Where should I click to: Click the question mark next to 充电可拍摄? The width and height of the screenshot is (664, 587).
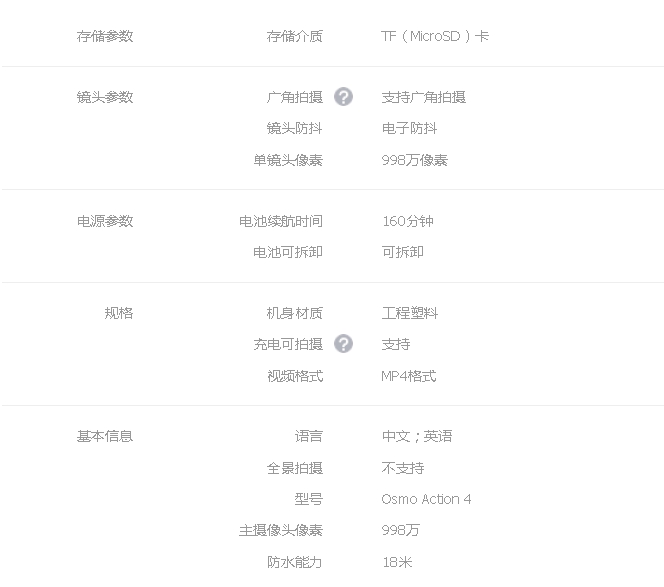343,343
